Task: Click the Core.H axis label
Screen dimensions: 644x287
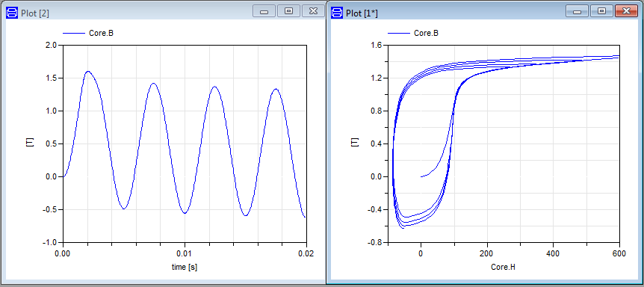Action: [503, 267]
